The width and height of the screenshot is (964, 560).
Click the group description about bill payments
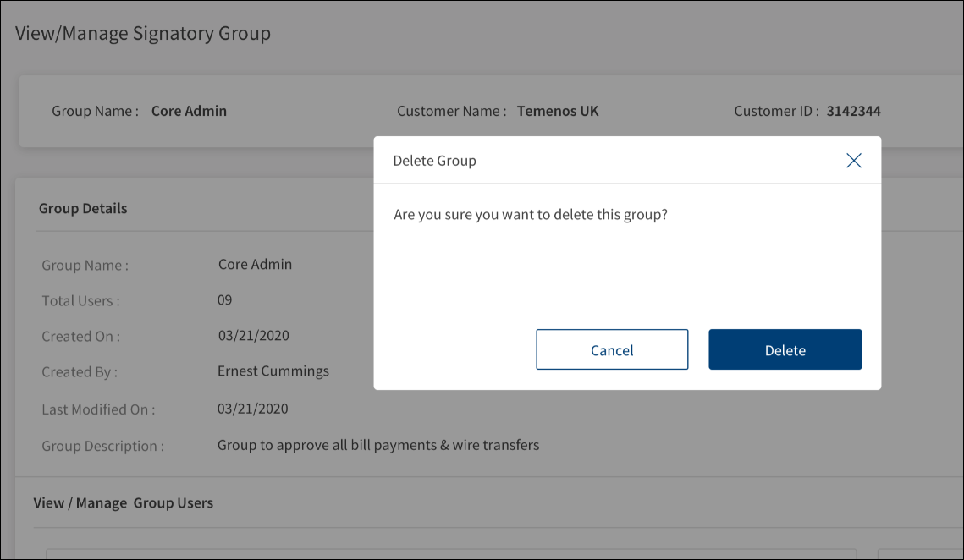click(x=378, y=445)
